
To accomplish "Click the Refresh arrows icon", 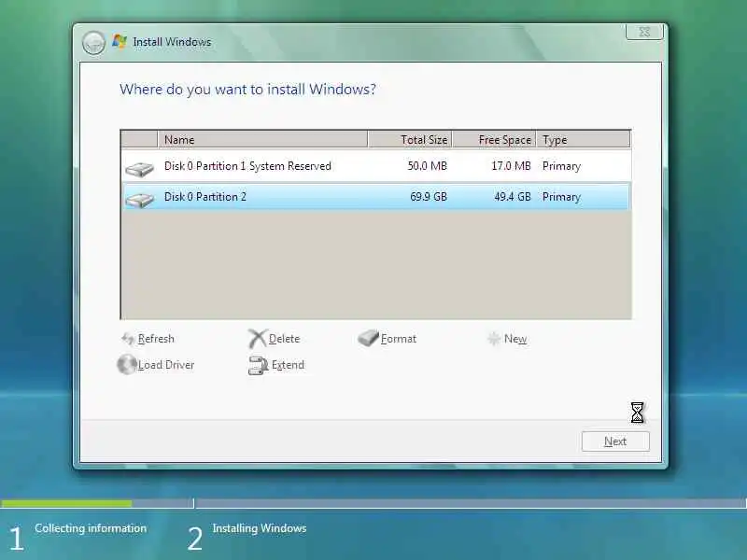I will 127,339.
